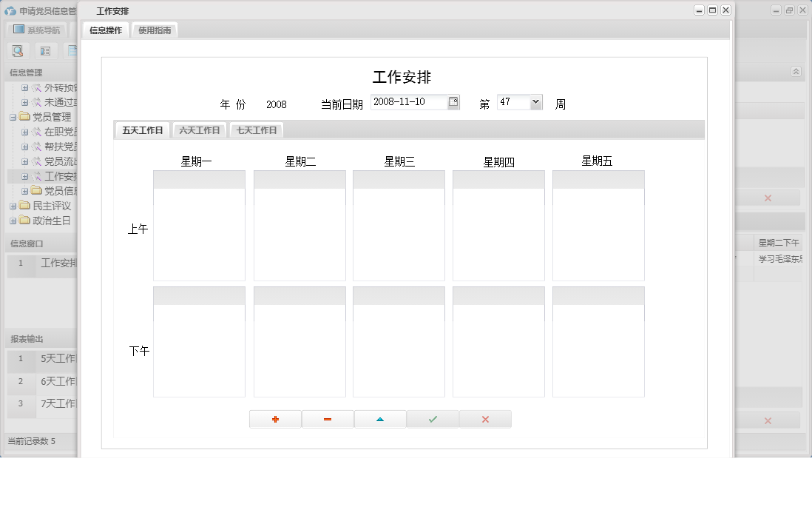Click the add (+) record icon

click(x=275, y=419)
